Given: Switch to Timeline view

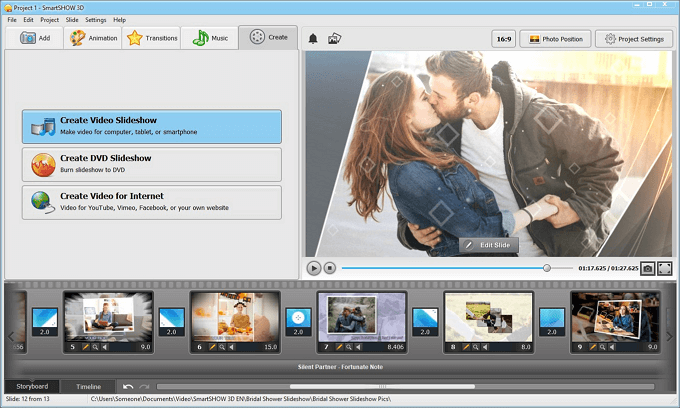Looking at the screenshot, I should 88,386.
